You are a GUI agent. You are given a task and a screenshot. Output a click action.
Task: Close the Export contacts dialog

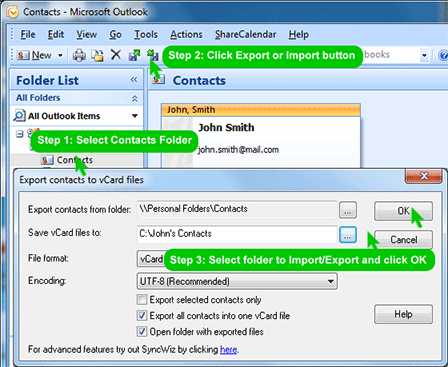click(424, 176)
